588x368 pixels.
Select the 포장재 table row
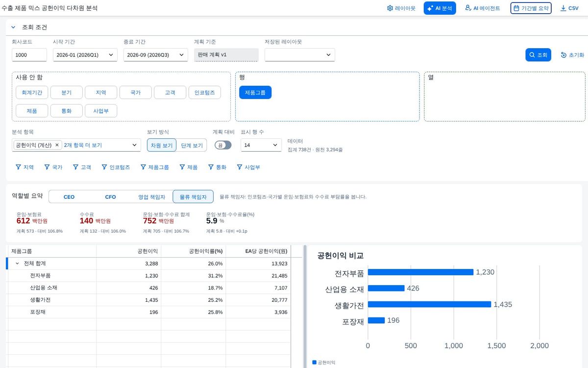coord(149,312)
